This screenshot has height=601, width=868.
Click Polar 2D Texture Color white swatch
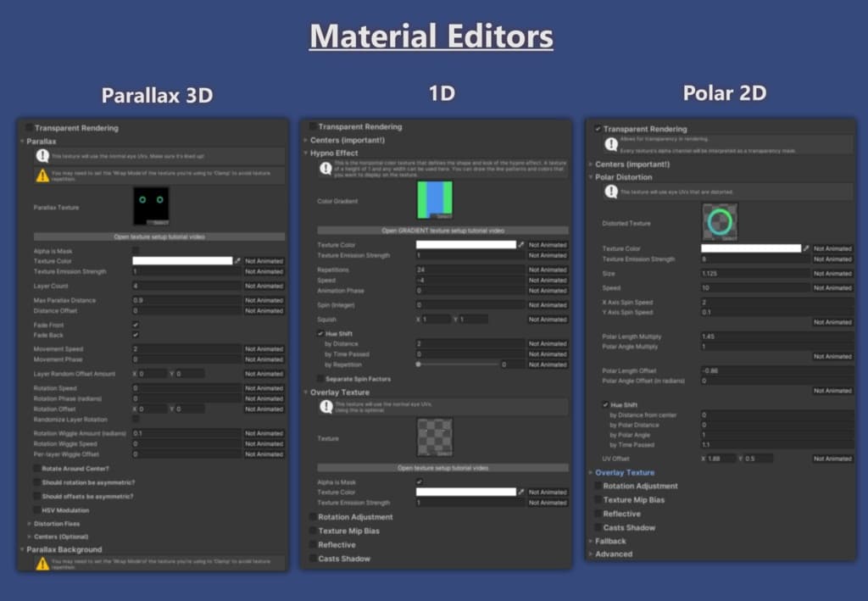[x=751, y=248]
